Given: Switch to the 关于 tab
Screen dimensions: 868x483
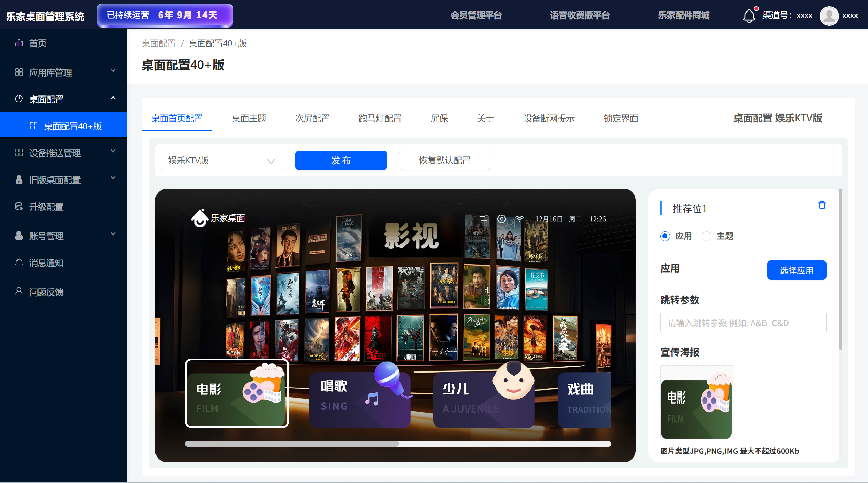Looking at the screenshot, I should pyautogui.click(x=486, y=118).
